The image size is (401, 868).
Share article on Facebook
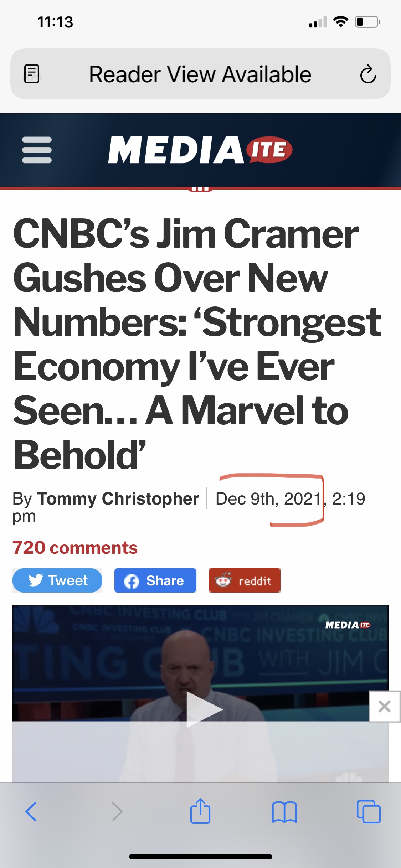pyautogui.click(x=155, y=580)
